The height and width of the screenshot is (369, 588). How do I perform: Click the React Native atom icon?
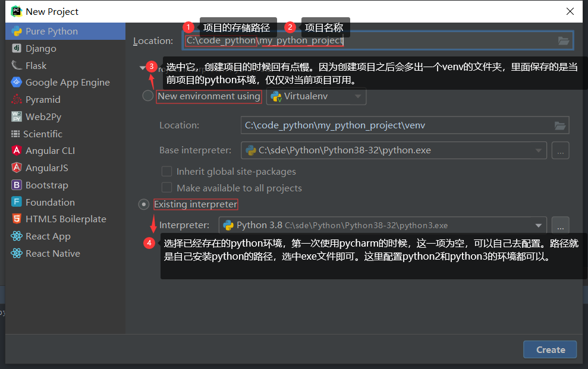[x=17, y=253]
